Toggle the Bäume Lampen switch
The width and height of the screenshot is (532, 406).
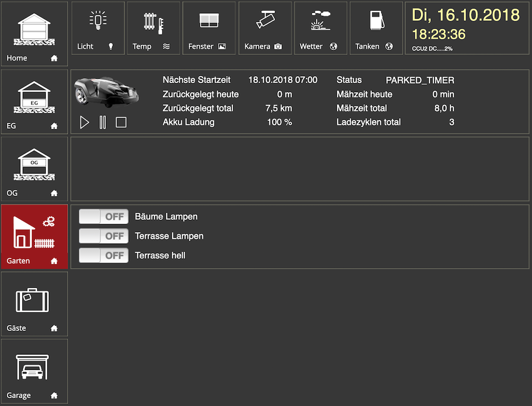pos(104,217)
